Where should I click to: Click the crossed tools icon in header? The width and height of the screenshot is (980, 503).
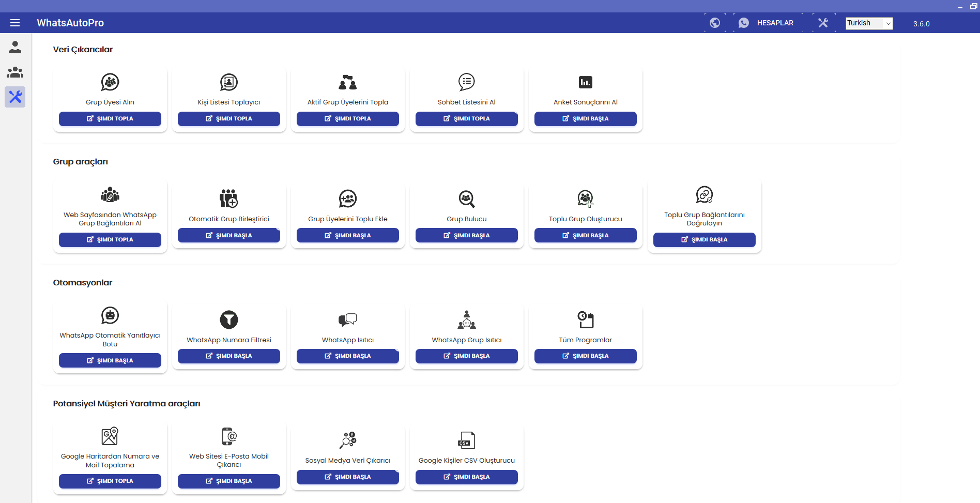[823, 23]
